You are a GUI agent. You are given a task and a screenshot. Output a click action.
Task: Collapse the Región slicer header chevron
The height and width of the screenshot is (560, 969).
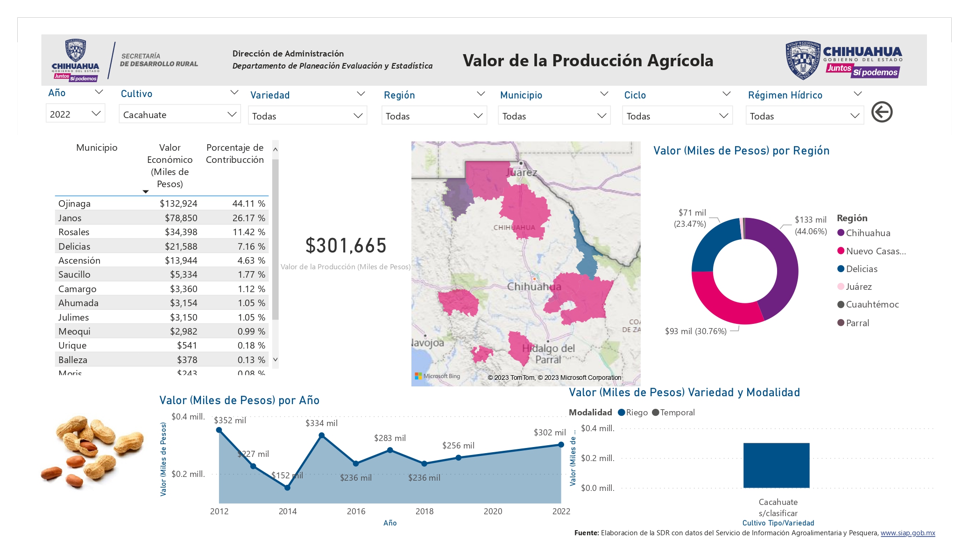click(481, 94)
